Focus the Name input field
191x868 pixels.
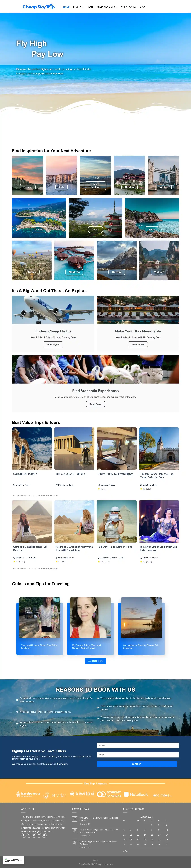pos(138,745)
